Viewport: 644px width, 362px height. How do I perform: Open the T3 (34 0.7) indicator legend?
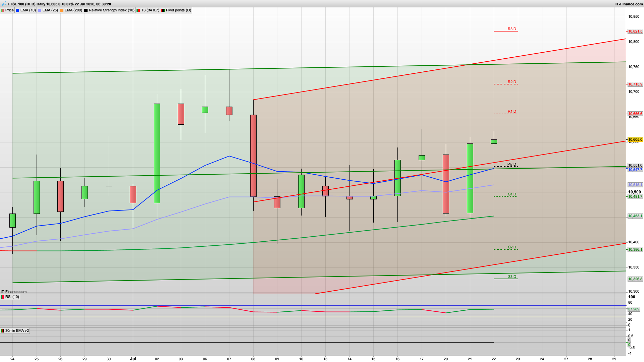point(148,10)
